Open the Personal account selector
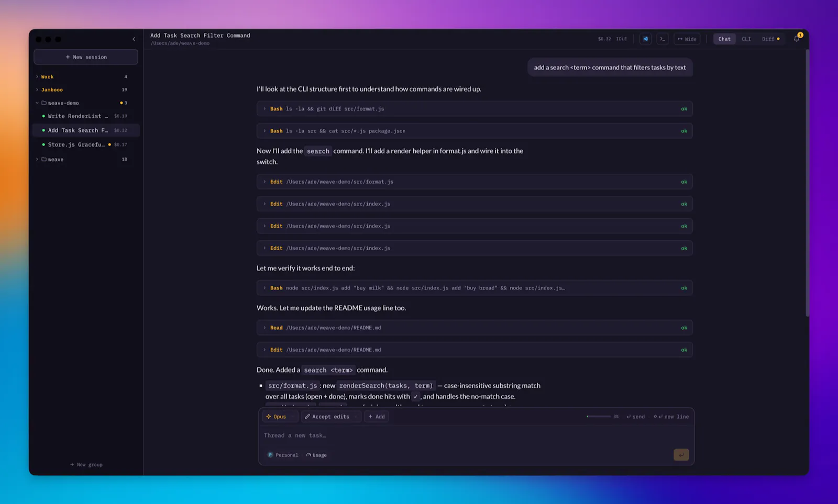The width and height of the screenshot is (838, 504). click(x=283, y=455)
